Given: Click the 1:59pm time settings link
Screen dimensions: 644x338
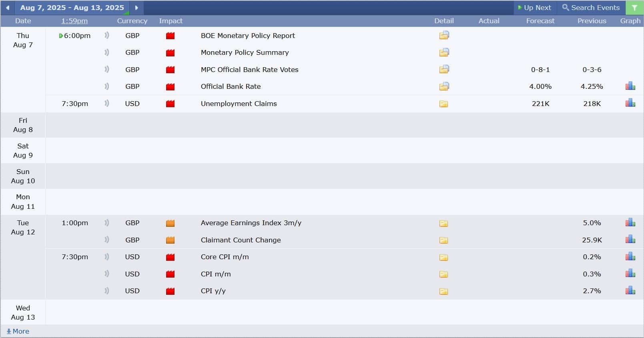Looking at the screenshot, I should [x=74, y=21].
